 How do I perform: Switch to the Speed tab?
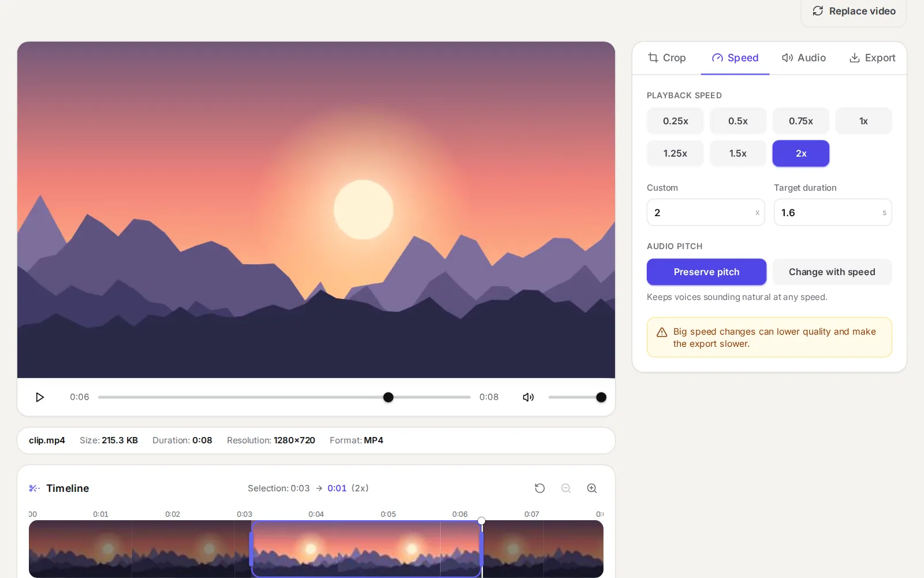coord(735,58)
